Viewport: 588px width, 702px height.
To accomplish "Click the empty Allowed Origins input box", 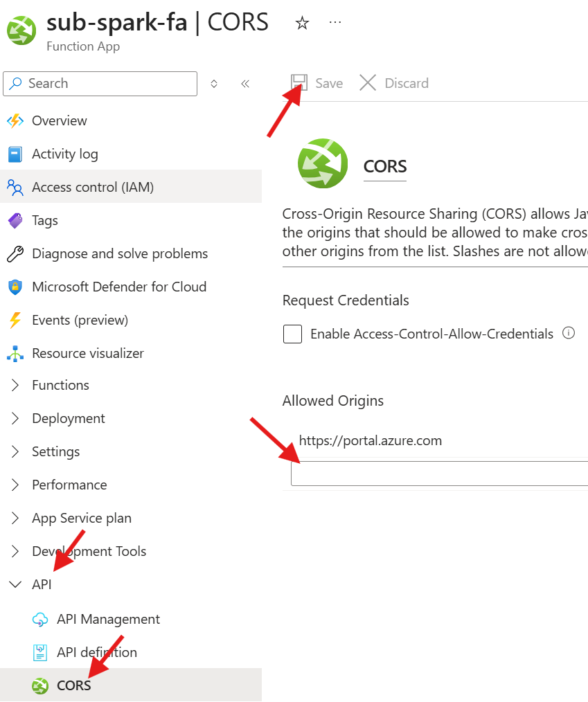I will [439, 474].
